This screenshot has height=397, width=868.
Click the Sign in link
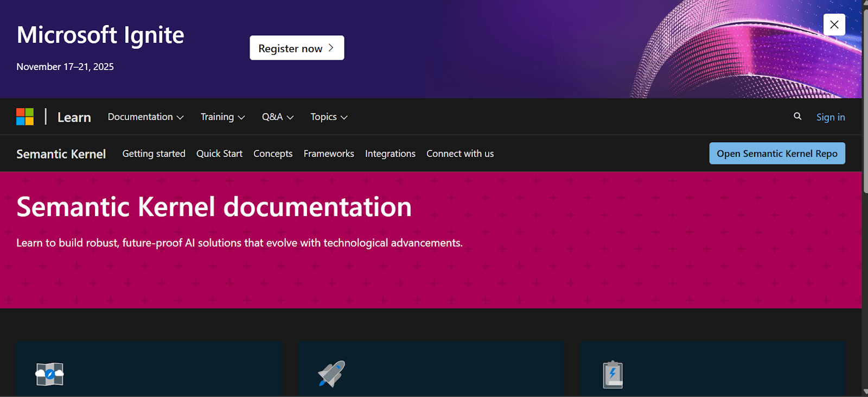coord(831,117)
